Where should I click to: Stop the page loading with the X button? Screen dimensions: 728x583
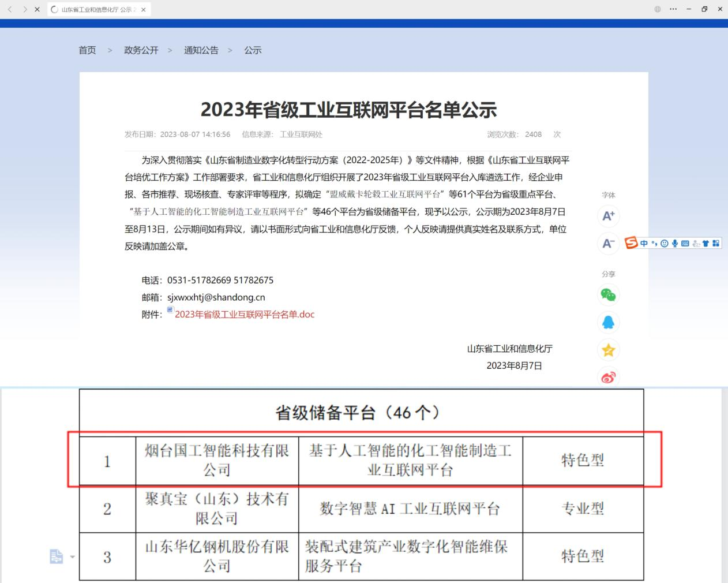[37, 9]
